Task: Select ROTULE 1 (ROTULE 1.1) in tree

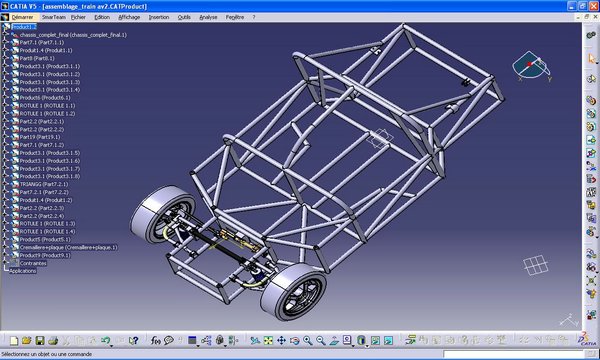Action: (x=47, y=106)
